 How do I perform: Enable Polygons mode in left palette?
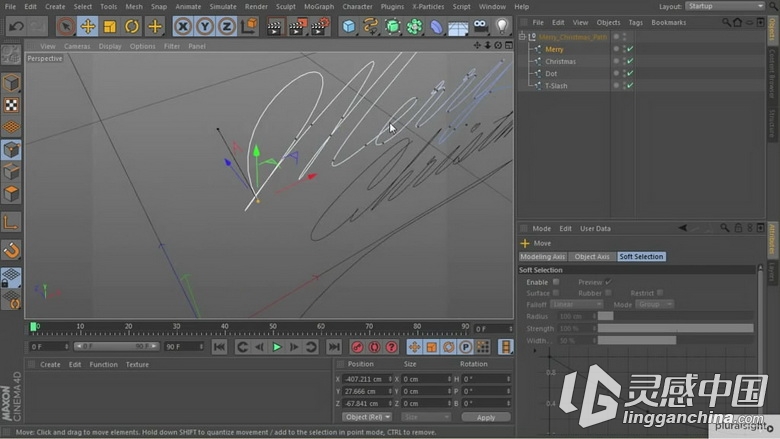coord(11,194)
